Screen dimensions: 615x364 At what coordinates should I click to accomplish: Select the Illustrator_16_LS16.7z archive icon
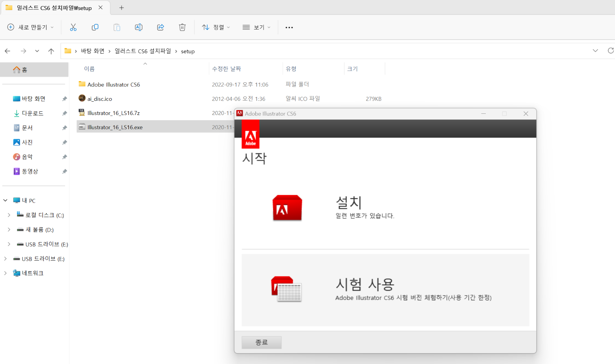point(82,113)
